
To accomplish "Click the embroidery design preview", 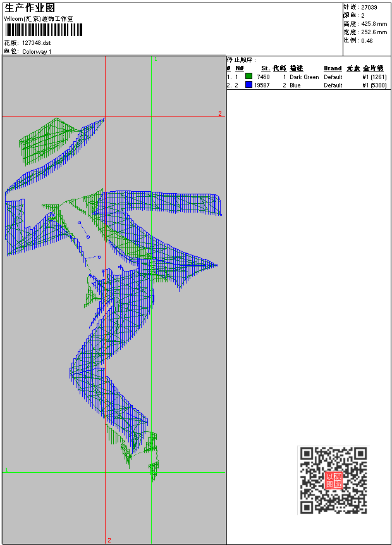I will (x=114, y=299).
